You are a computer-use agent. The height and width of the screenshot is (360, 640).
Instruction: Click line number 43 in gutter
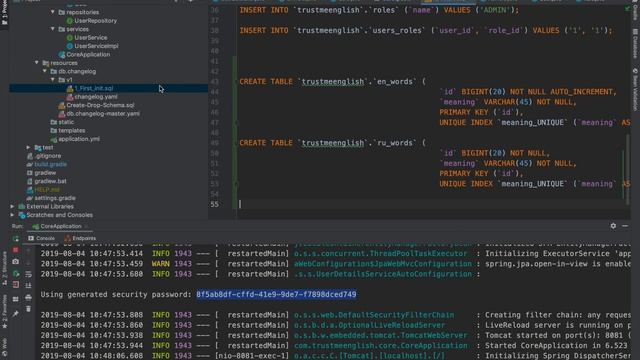[215, 82]
